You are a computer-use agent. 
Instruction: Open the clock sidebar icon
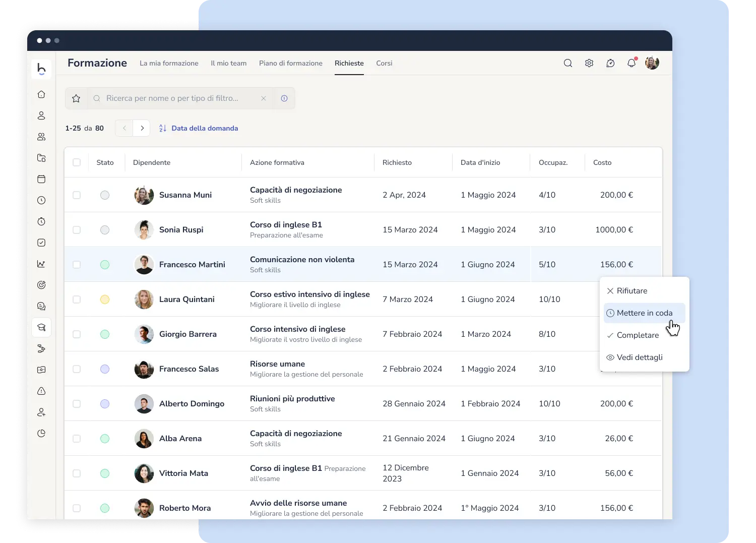click(41, 200)
